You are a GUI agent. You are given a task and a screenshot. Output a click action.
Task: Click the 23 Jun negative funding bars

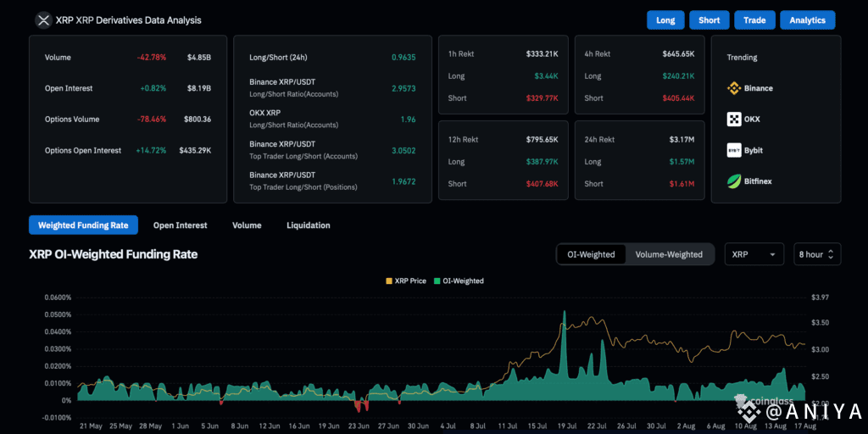[361, 406]
